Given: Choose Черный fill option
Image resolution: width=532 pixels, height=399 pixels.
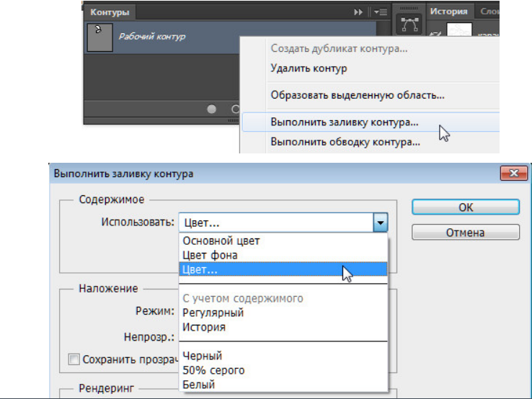Looking at the screenshot, I should click(x=203, y=356).
